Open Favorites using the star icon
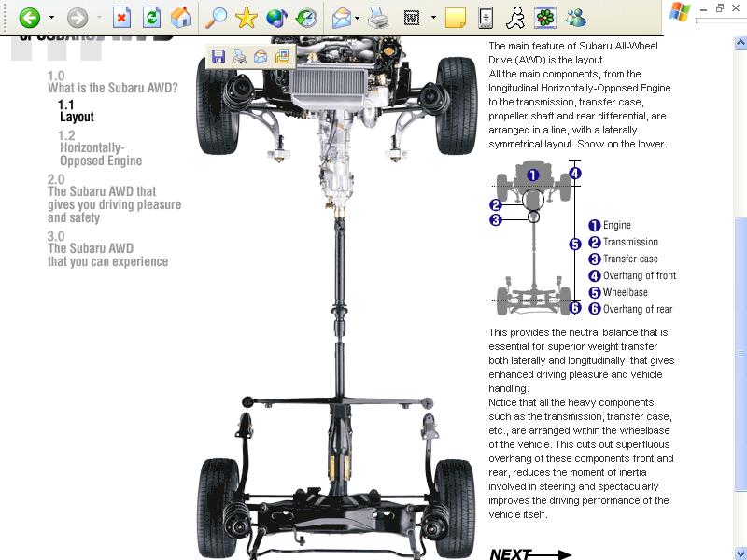 (x=247, y=18)
